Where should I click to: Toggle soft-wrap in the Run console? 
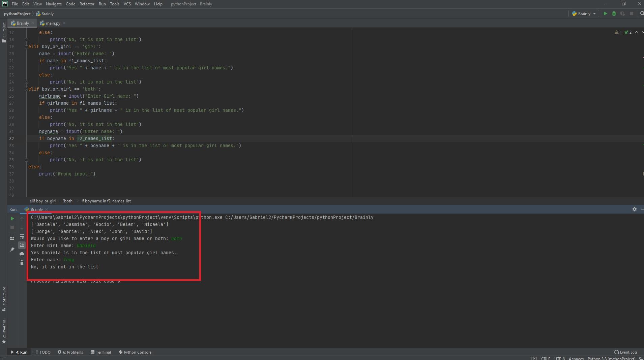click(22, 237)
